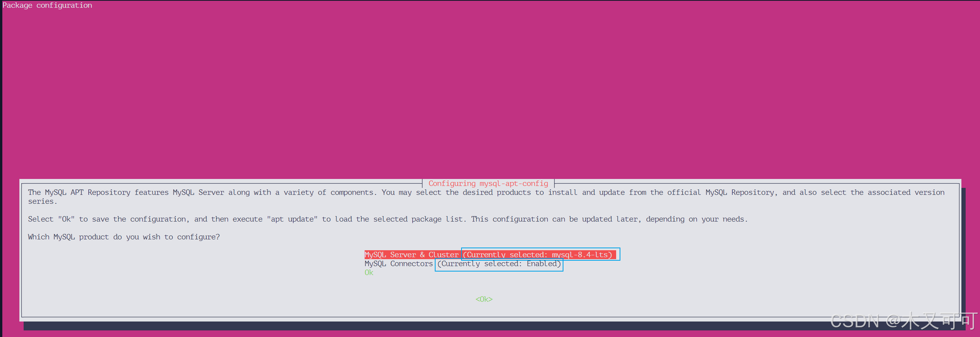The height and width of the screenshot is (337, 980).
Task: Choose the Ok entry in product list
Action: point(369,273)
